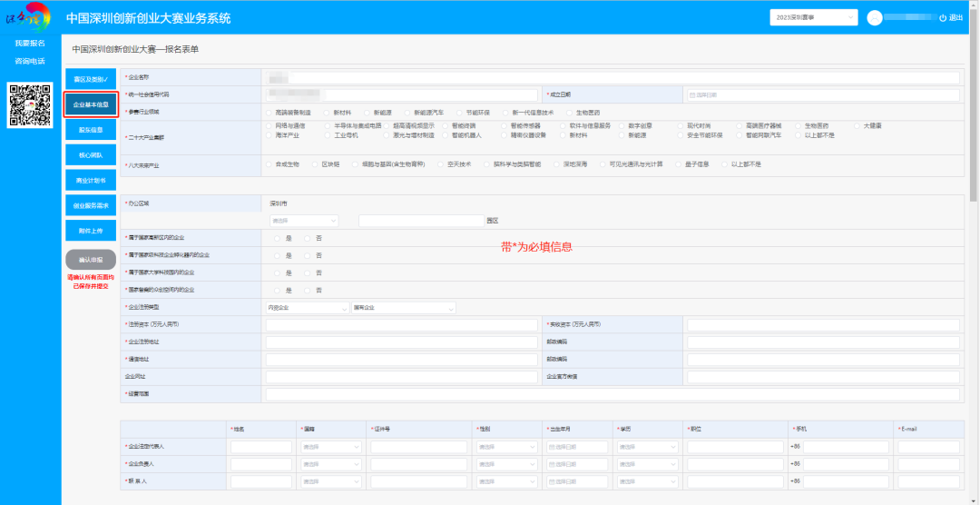Open the 我要报名 sidebar link
This screenshot has width=980, height=505.
pos(30,44)
